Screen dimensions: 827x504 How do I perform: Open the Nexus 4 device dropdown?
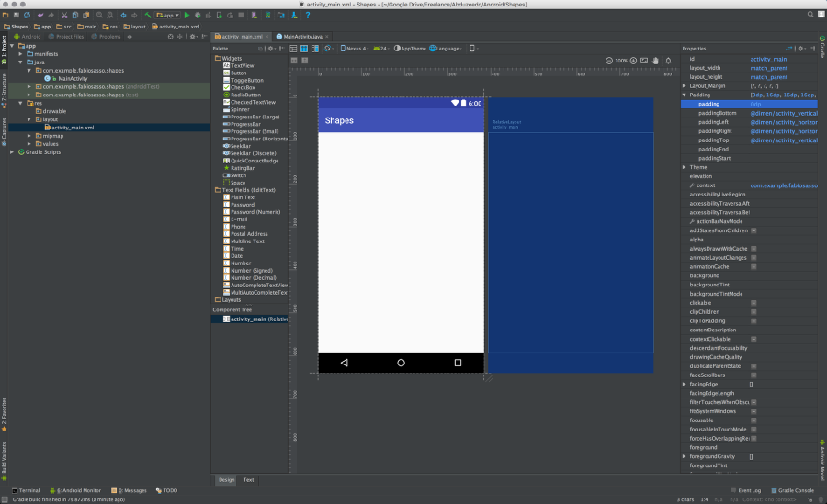click(354, 49)
